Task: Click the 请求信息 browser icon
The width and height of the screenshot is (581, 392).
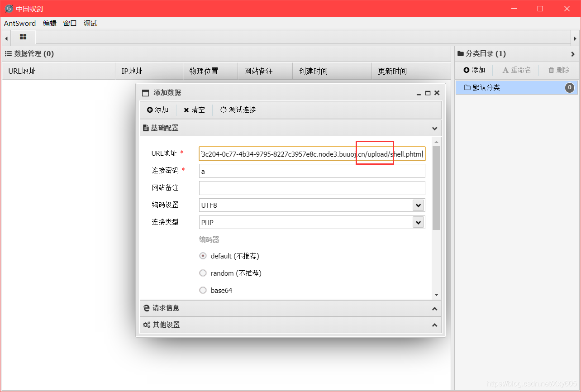Action: (x=146, y=308)
